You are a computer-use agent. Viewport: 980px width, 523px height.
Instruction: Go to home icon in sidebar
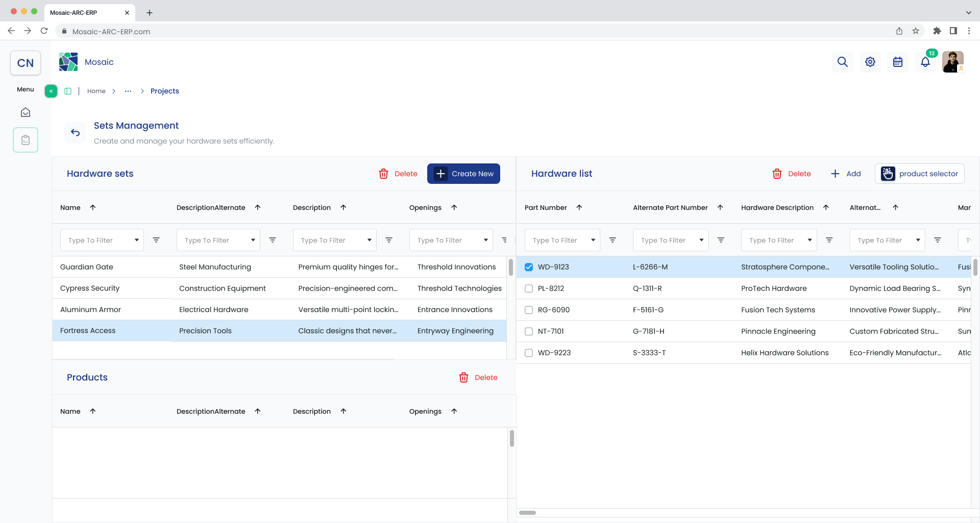26,112
